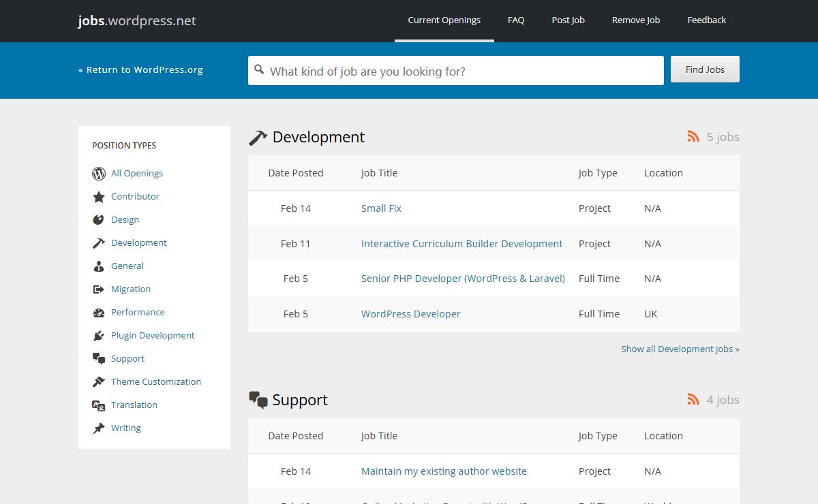818x504 pixels.
Task: Click the Feb 11 date cell
Action: pyautogui.click(x=296, y=244)
